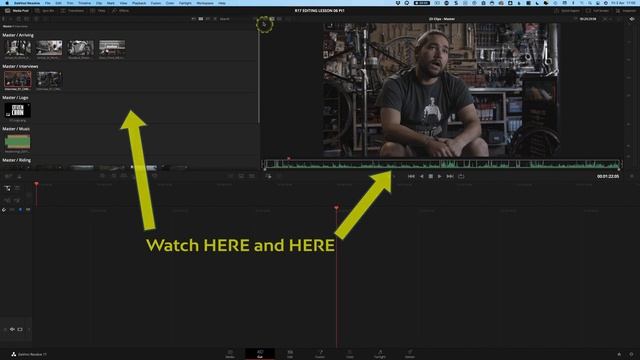The height and width of the screenshot is (360, 640).
Task: Open the Workspace menu
Action: click(x=205, y=3)
